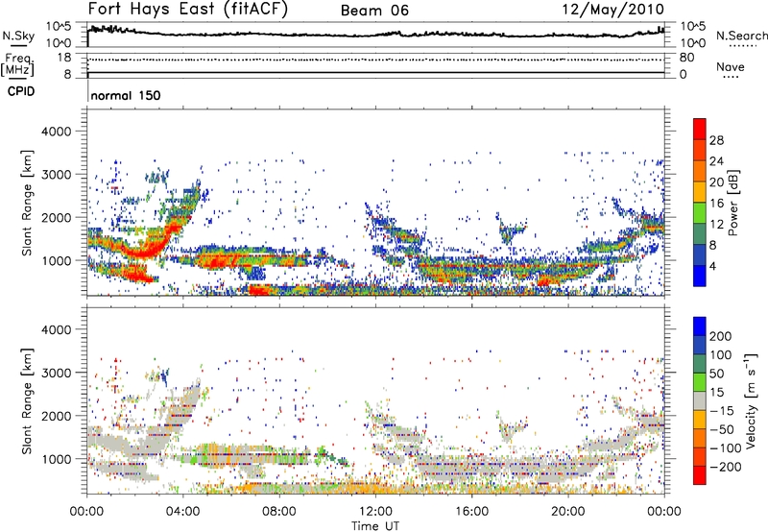768x532 pixels.
Task: Click the '-200' tick on the Velocity colorbar
Action: point(726,467)
